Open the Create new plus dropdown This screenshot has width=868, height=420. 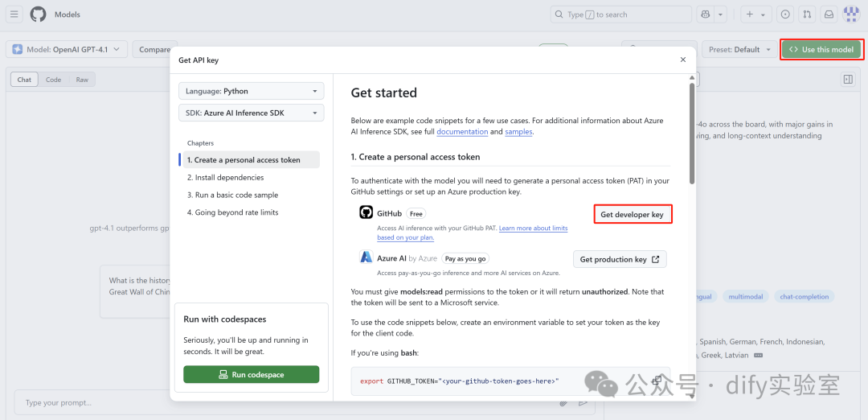click(755, 14)
